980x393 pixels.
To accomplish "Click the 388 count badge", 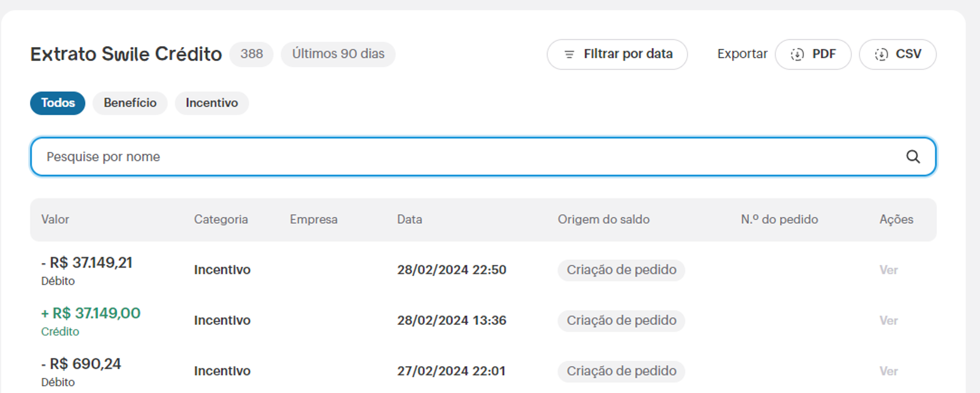I will [251, 54].
